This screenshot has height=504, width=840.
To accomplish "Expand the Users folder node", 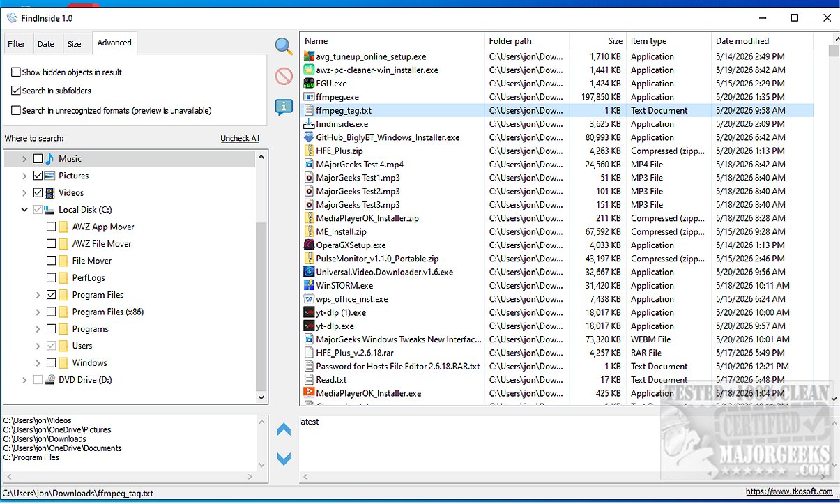I will coord(38,346).
